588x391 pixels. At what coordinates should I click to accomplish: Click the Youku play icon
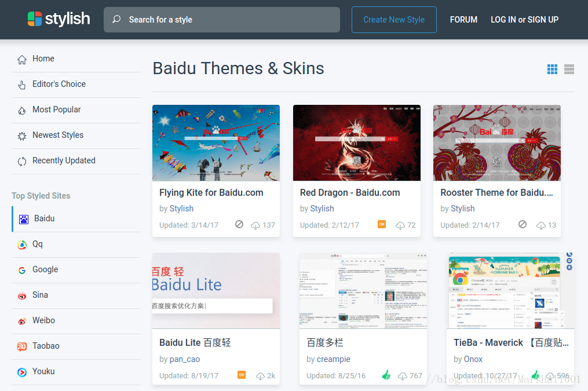(22, 372)
